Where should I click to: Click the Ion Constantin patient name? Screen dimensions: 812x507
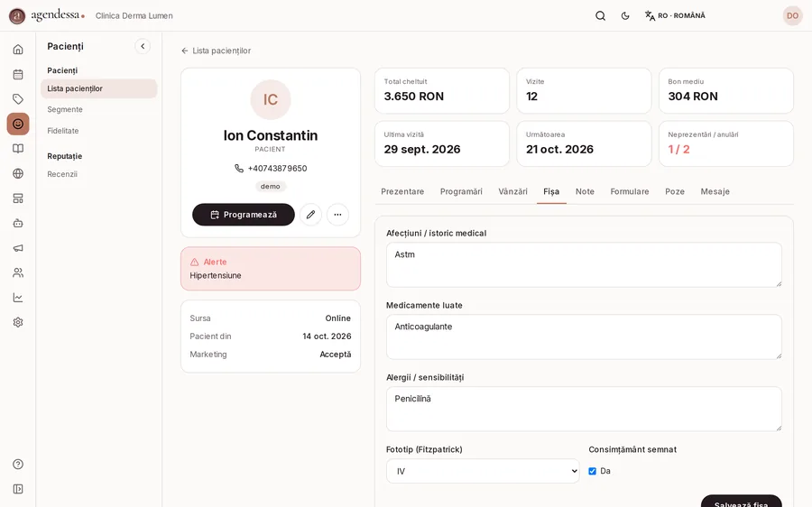271,135
